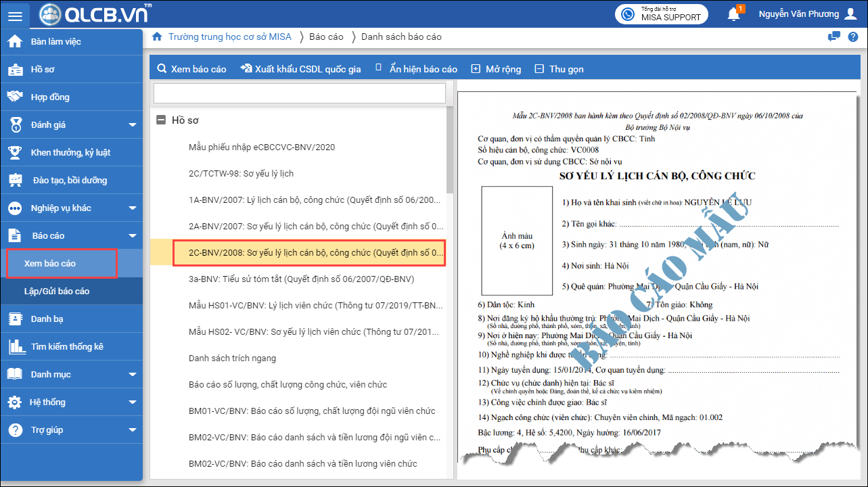Click Xuất khẩu CSDL quốc gia

pyautogui.click(x=300, y=69)
